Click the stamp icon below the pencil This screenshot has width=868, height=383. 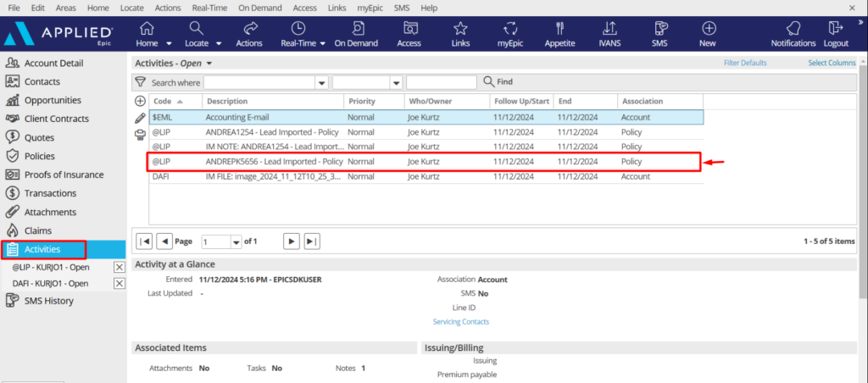point(141,135)
